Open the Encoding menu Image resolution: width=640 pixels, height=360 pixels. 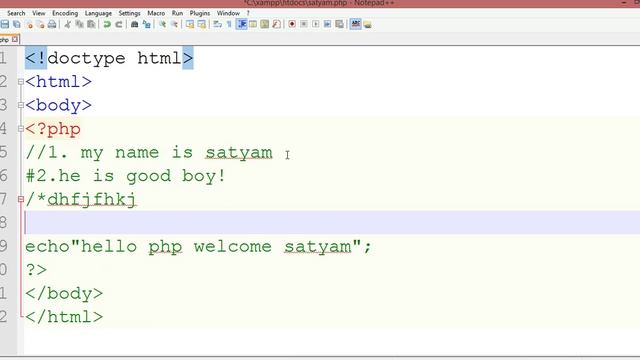(65, 13)
